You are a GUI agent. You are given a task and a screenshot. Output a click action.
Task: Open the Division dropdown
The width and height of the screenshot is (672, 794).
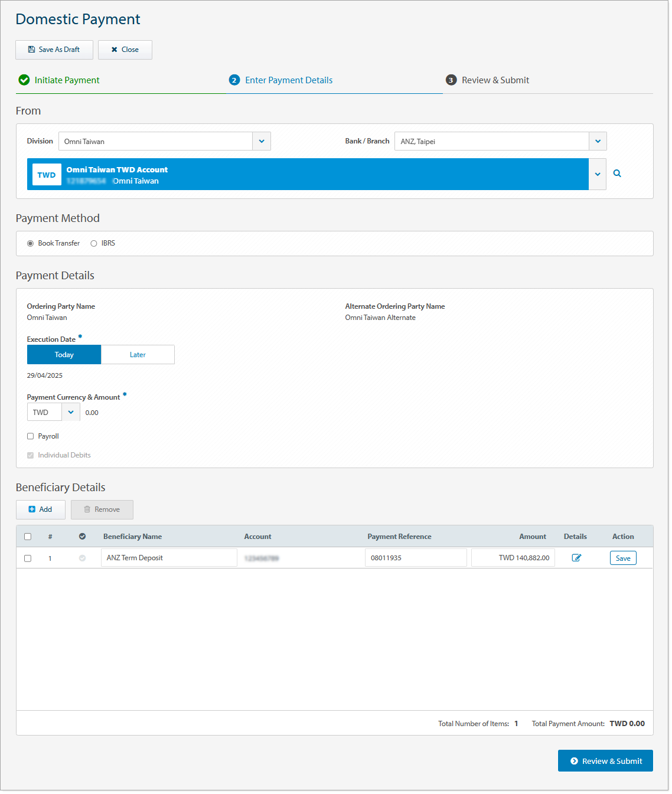(262, 141)
